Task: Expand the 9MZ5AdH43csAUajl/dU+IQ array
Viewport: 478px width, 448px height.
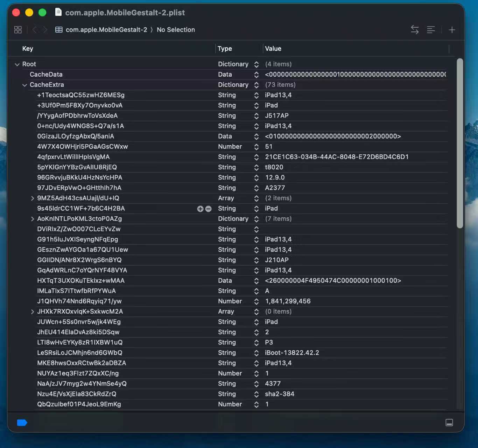Action: [x=32, y=198]
